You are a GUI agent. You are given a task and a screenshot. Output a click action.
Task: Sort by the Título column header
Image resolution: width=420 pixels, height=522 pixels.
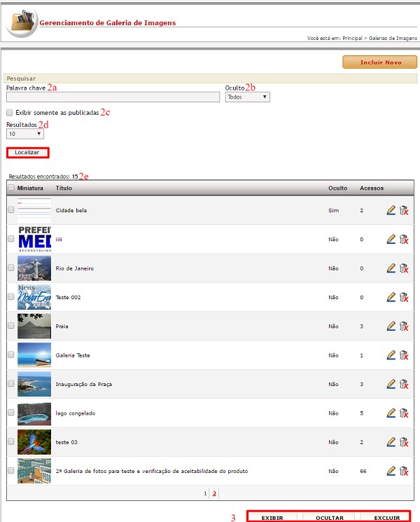click(64, 188)
